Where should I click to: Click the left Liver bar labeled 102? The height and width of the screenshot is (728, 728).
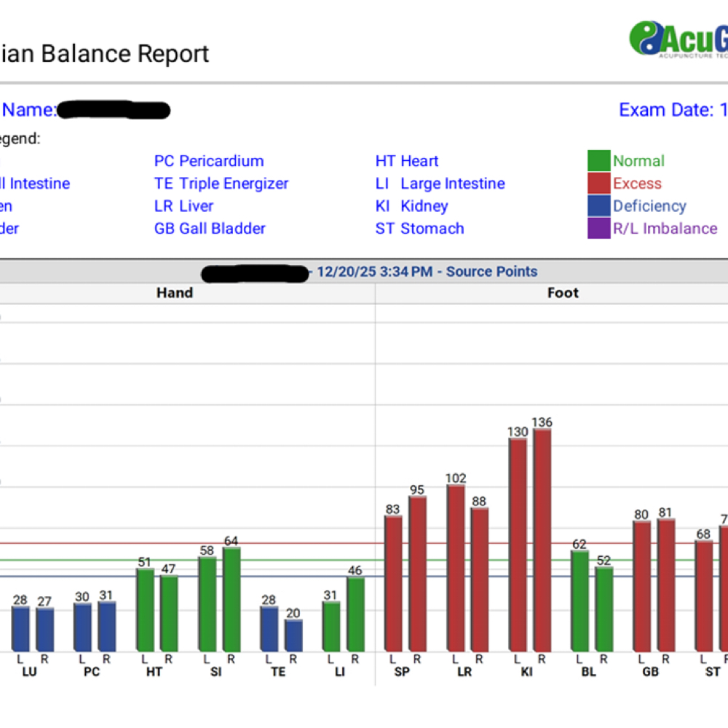tap(456, 568)
